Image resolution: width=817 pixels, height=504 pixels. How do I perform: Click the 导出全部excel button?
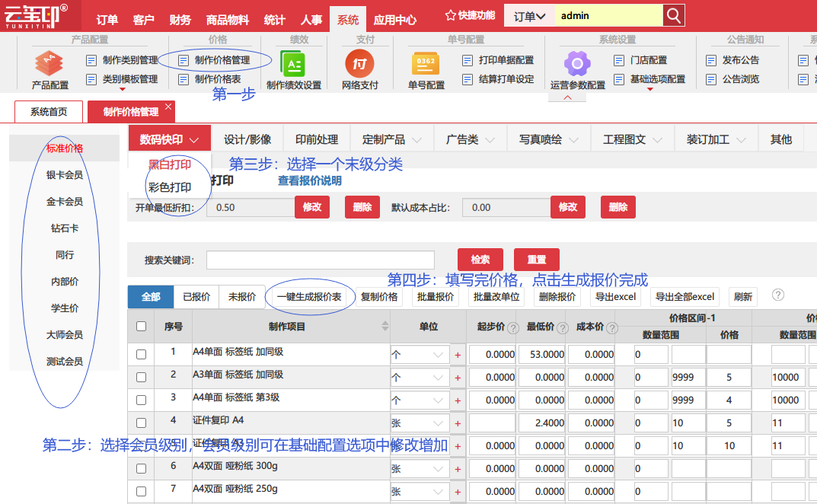tap(685, 297)
